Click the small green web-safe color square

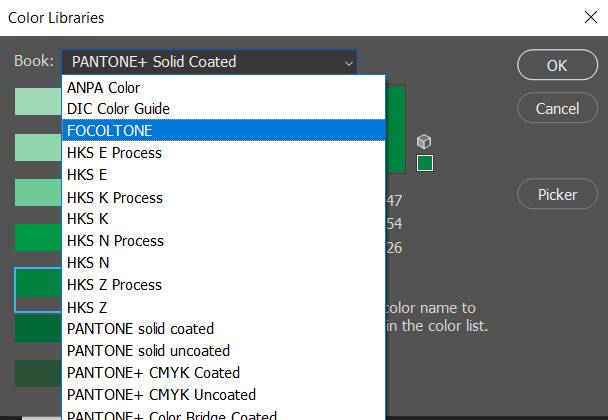click(425, 163)
